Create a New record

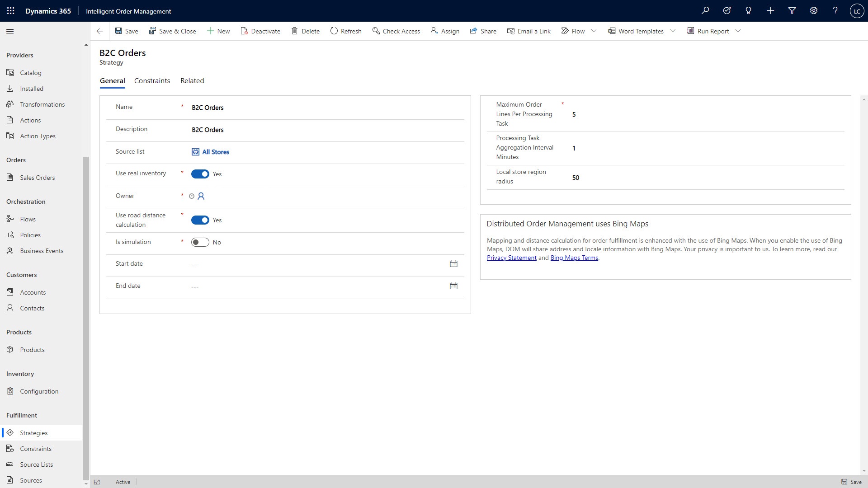218,31
